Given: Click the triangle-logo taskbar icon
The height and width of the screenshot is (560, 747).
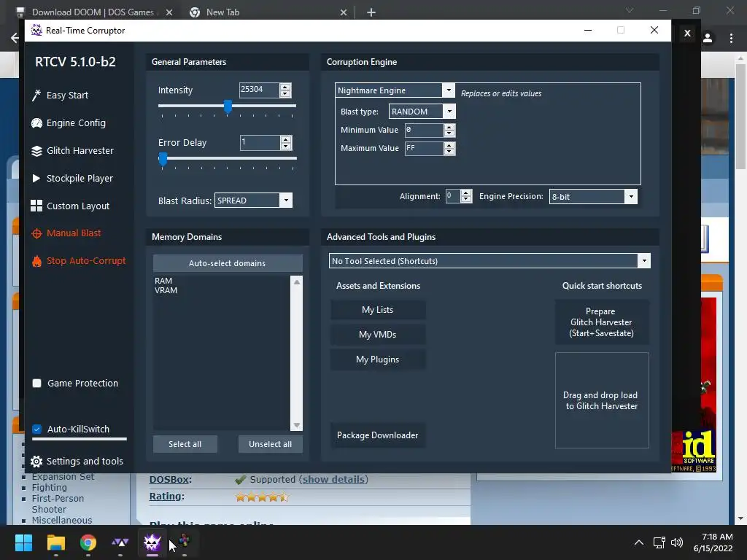Looking at the screenshot, I should 120,542.
